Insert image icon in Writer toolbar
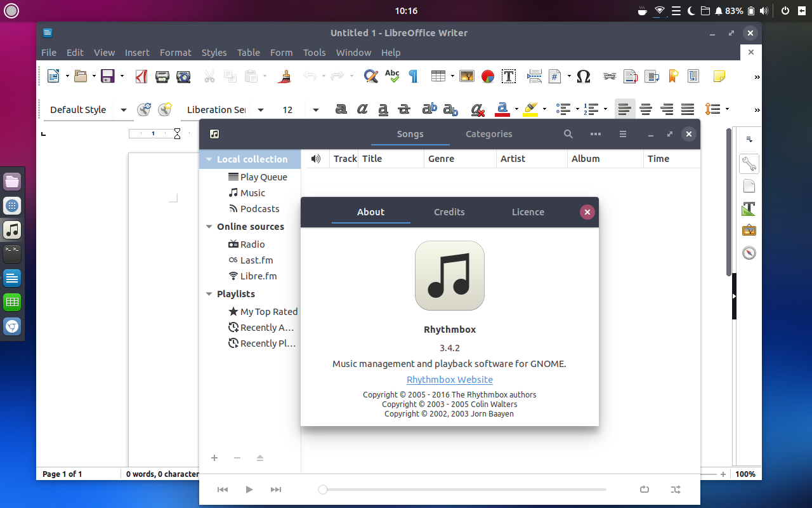Viewport: 812px width, 508px height. point(467,76)
